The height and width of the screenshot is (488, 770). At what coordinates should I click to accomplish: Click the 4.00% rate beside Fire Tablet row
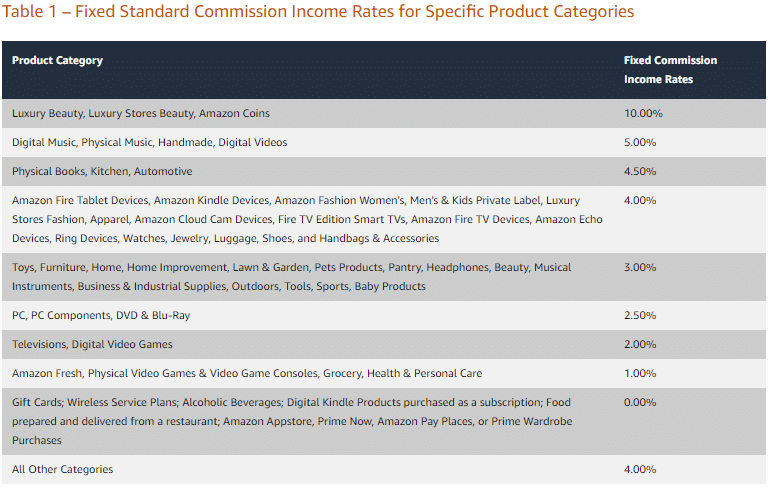pos(639,200)
